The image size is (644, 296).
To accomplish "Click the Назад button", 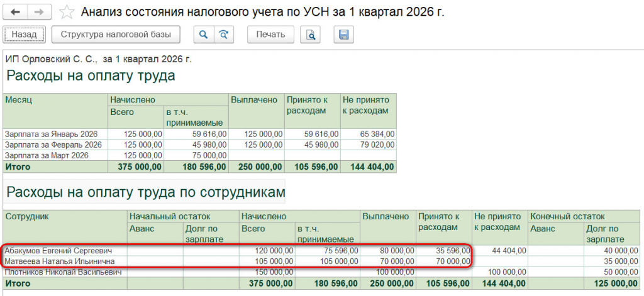I will pyautogui.click(x=25, y=35).
